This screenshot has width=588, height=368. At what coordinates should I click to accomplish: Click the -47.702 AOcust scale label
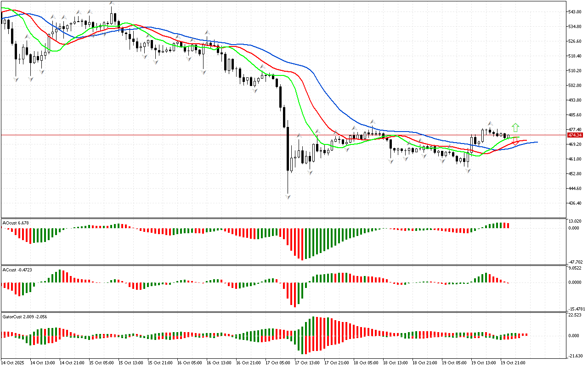tap(575, 261)
